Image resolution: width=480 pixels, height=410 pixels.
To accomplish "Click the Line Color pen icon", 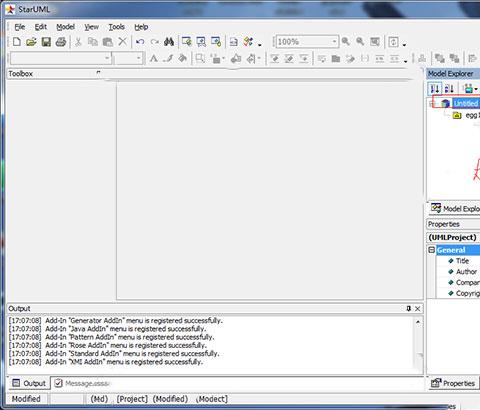I will coord(168,59).
